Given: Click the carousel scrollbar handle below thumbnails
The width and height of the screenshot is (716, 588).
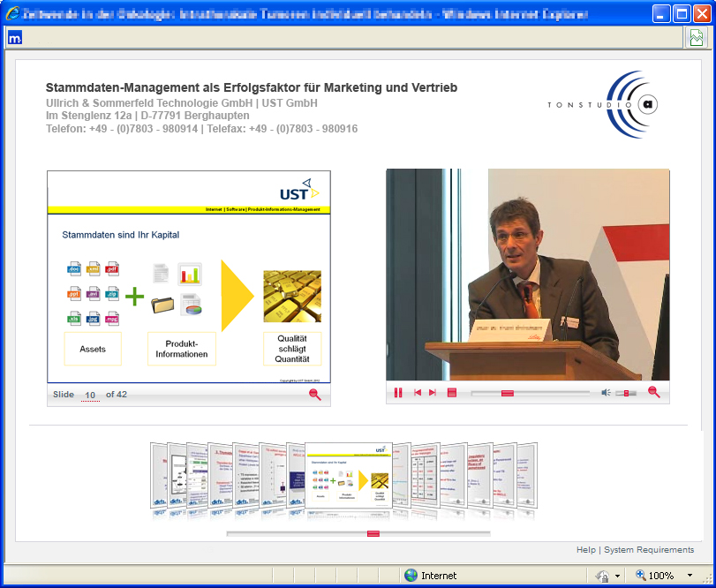Looking at the screenshot, I should [x=373, y=533].
